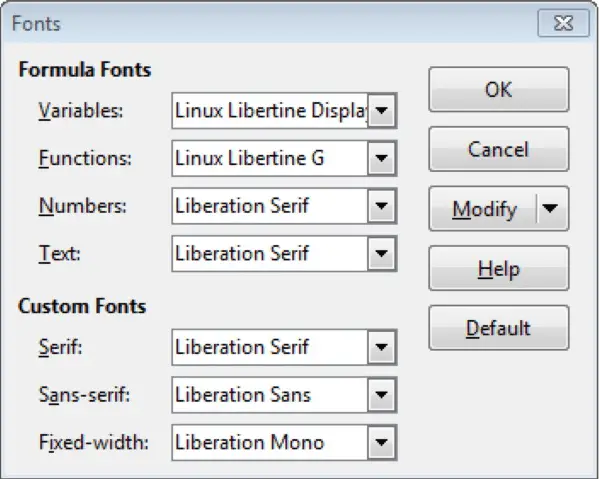Click the Default button

[499, 328]
